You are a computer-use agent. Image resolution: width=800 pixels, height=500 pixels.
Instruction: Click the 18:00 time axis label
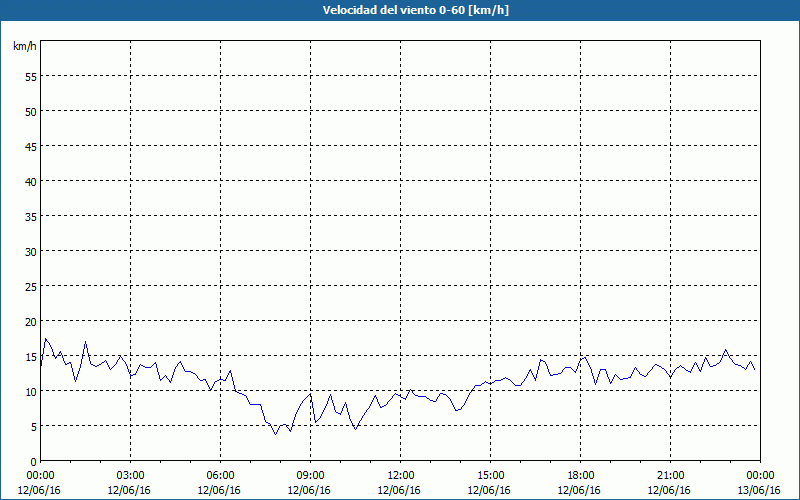point(580,476)
